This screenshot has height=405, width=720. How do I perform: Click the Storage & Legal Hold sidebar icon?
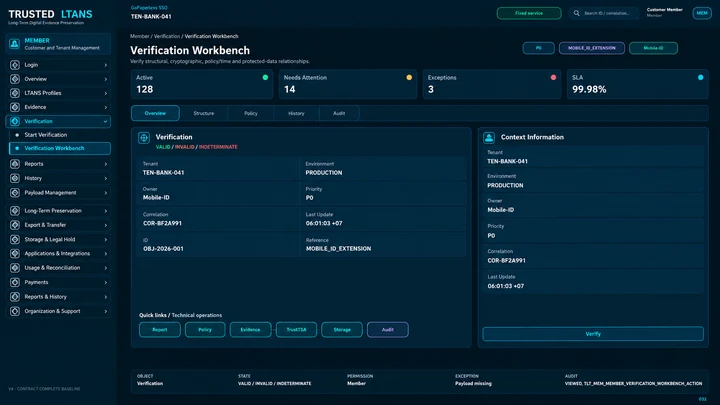(15, 240)
